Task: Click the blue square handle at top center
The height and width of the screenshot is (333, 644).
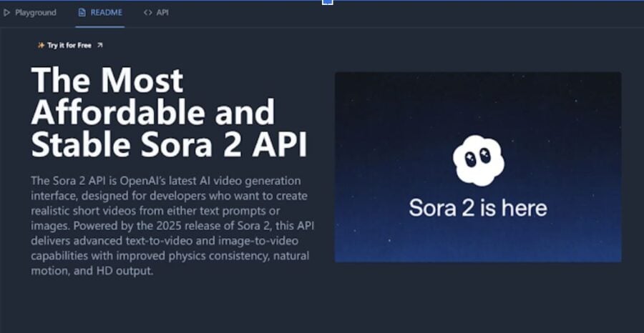Action: 328,2
